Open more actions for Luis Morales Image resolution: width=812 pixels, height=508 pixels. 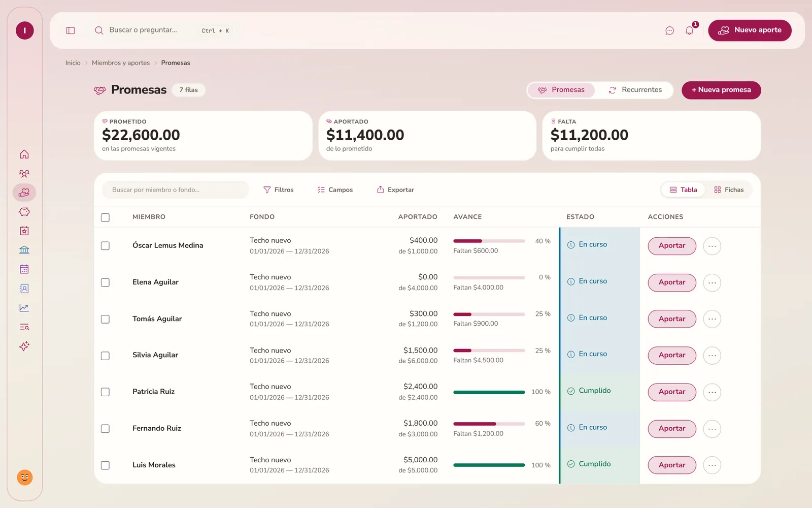point(712,465)
